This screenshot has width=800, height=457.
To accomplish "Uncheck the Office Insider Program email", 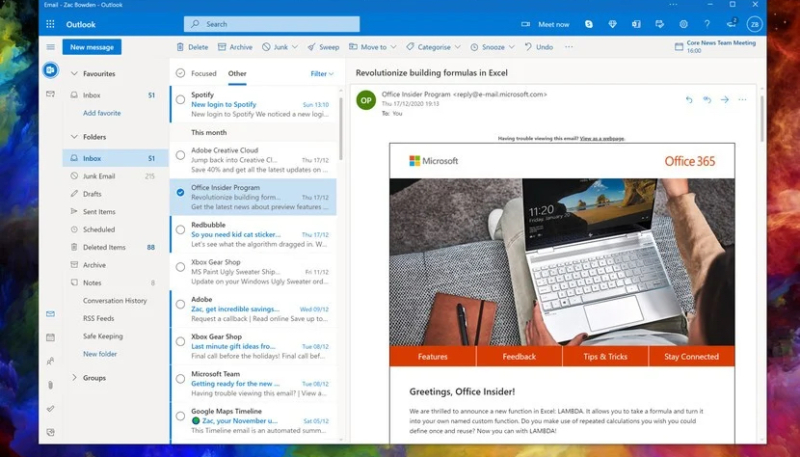I will (x=180, y=192).
